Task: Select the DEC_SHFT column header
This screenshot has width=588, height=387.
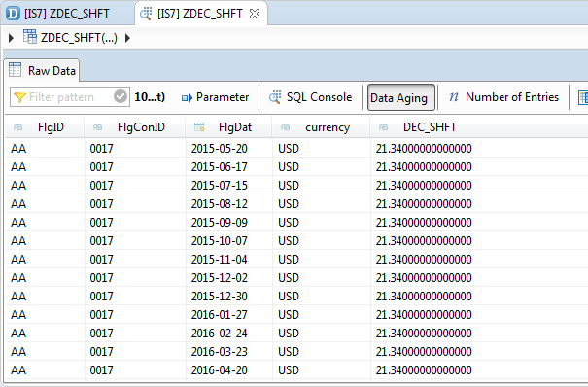Action: (x=430, y=127)
